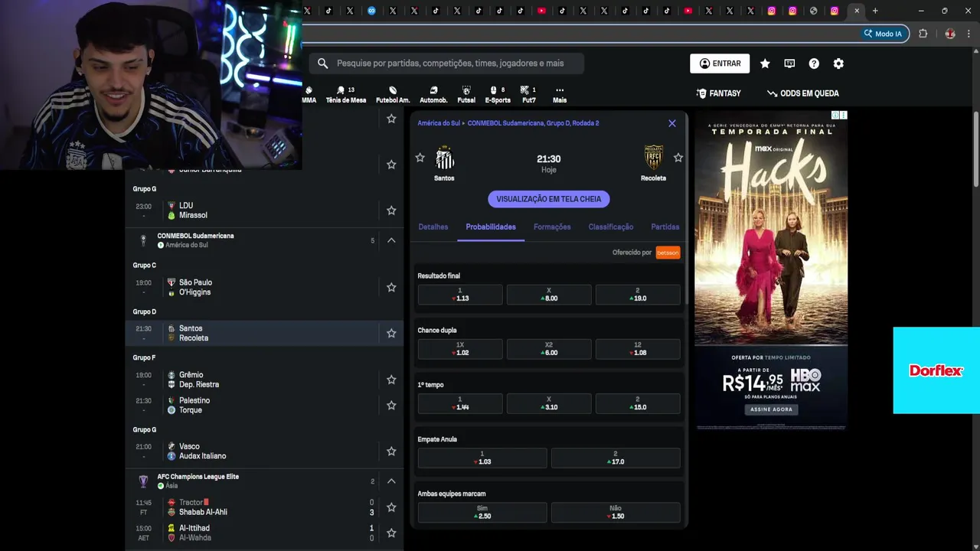Star the Al-Ittihad vs Al-Wahda match
Viewport: 980px width, 551px height.
pyautogui.click(x=391, y=533)
